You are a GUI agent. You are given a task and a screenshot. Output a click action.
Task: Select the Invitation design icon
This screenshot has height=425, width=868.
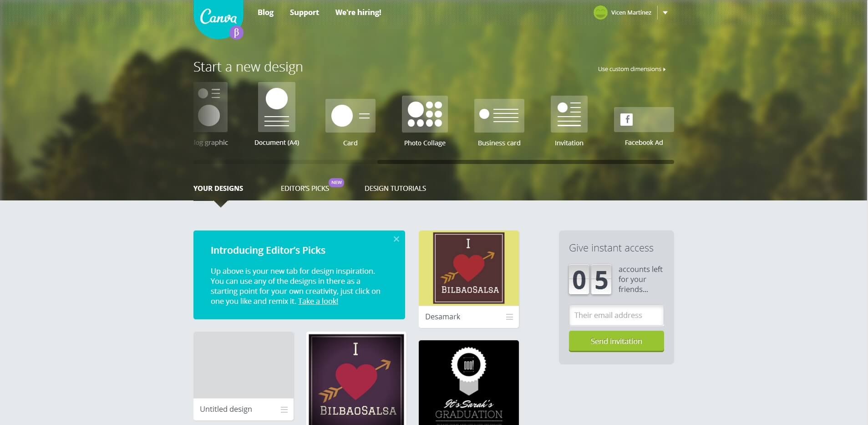click(569, 114)
